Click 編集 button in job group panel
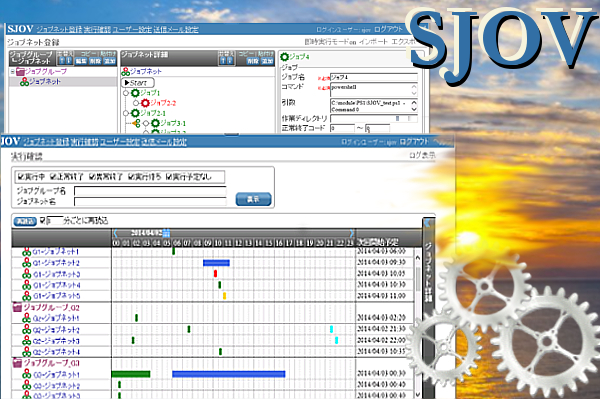This screenshot has width=600, height=399. [81, 61]
